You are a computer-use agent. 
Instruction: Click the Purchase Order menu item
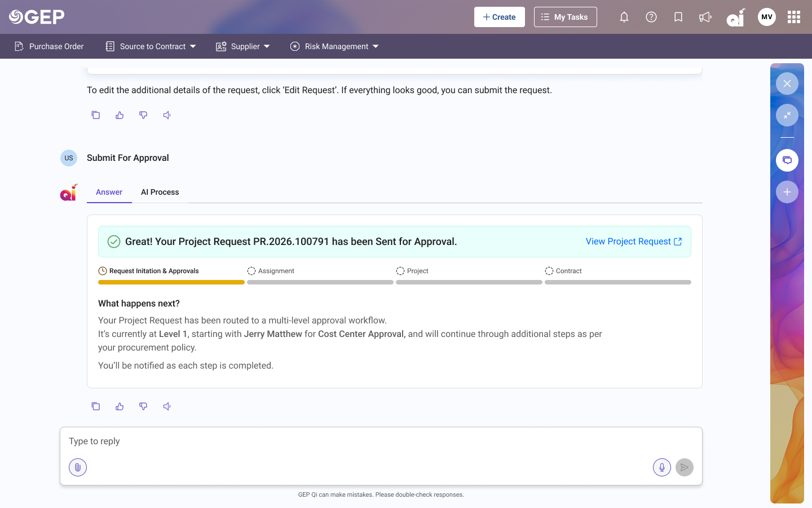(x=49, y=46)
